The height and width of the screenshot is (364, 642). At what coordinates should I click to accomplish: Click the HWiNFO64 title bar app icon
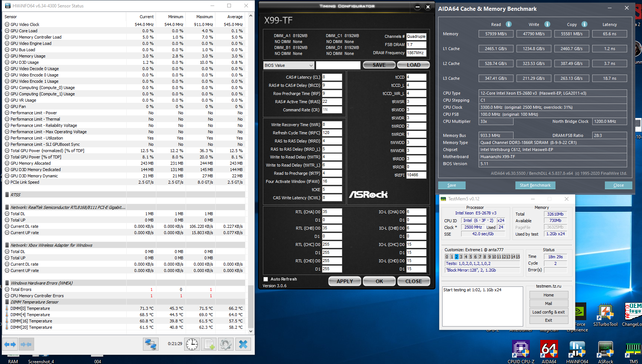[x=8, y=6]
